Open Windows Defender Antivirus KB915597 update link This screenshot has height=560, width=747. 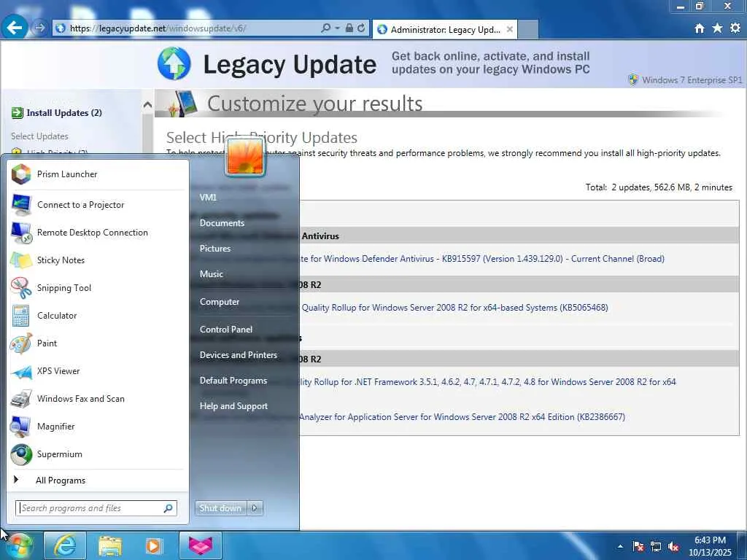pos(482,259)
